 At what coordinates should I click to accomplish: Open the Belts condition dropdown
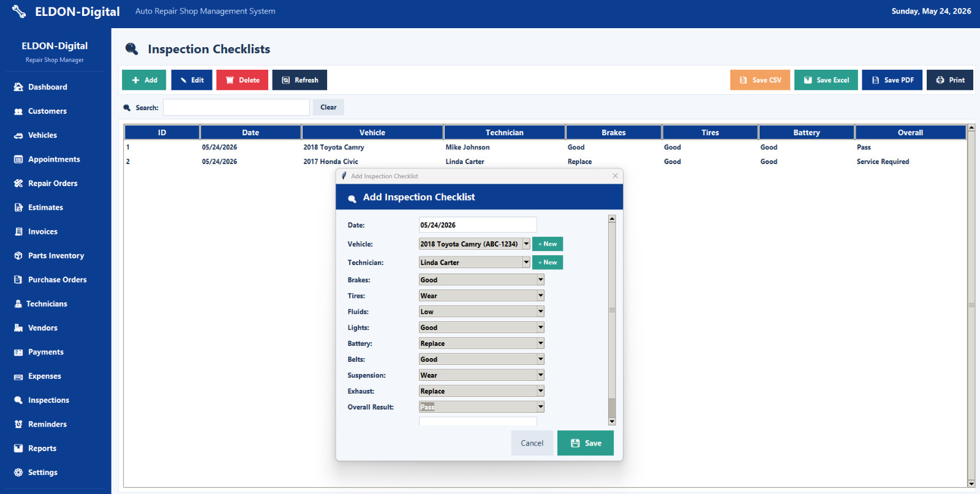[x=481, y=359]
